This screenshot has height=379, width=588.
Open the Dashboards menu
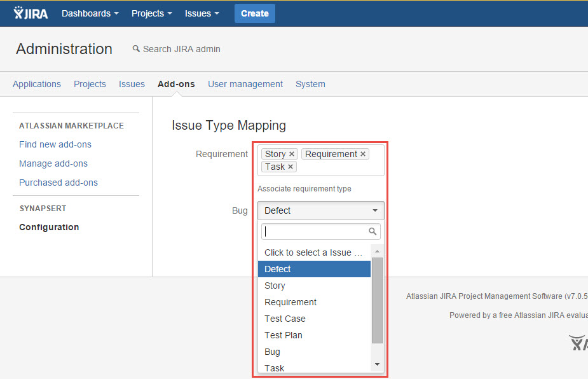click(90, 13)
